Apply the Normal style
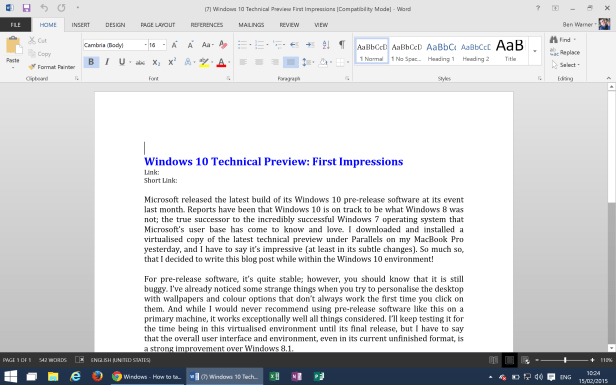The height and width of the screenshot is (385, 616). pos(372,51)
